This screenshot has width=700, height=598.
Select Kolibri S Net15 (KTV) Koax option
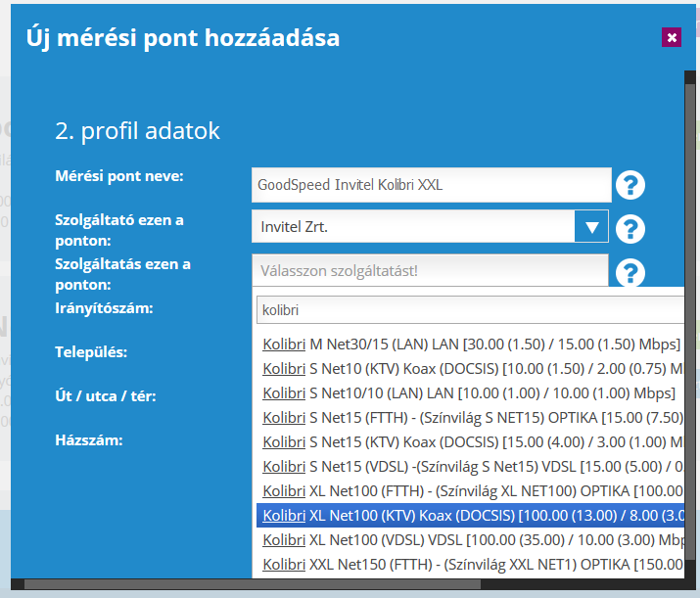(x=470, y=442)
